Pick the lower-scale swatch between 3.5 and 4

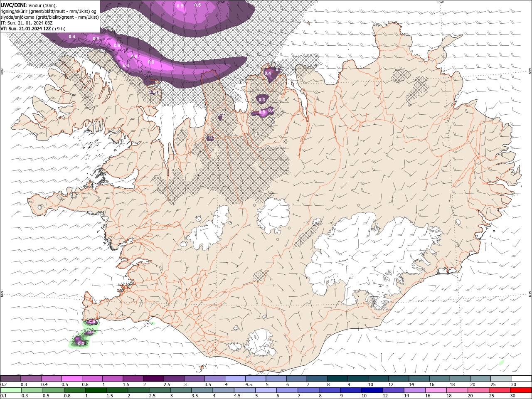[202, 390]
